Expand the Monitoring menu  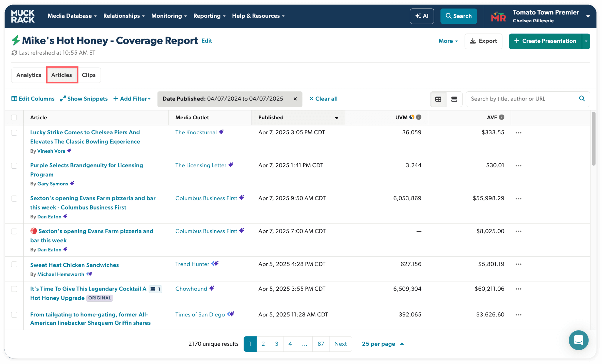tap(169, 16)
